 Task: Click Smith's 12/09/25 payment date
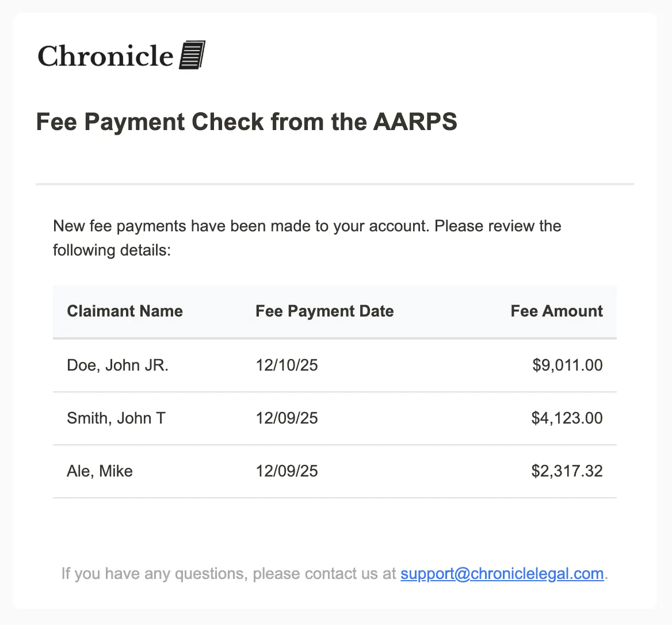tap(287, 418)
